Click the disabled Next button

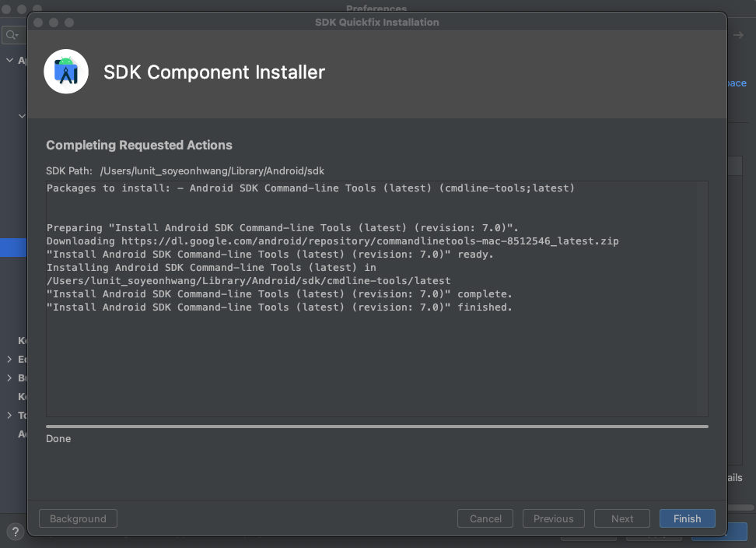coord(622,518)
